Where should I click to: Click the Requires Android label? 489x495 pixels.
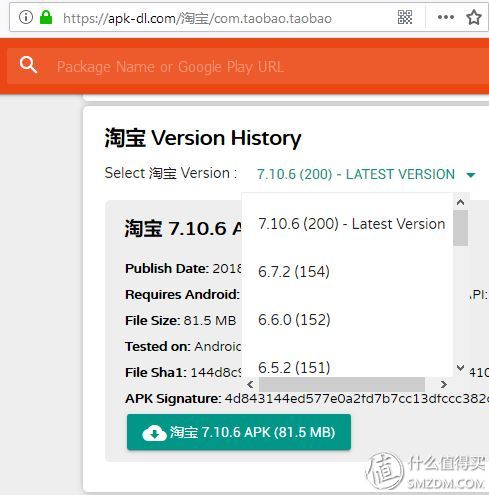click(182, 295)
